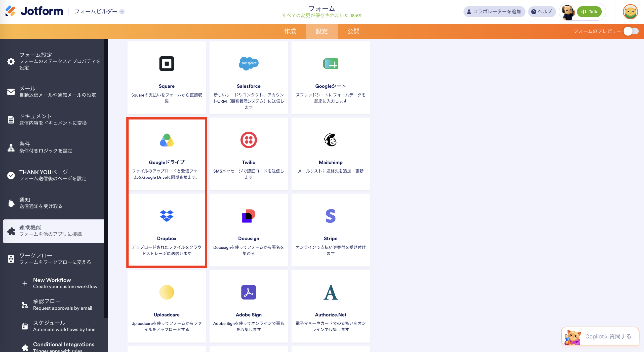Click the フォーム title at top center

coord(322,9)
